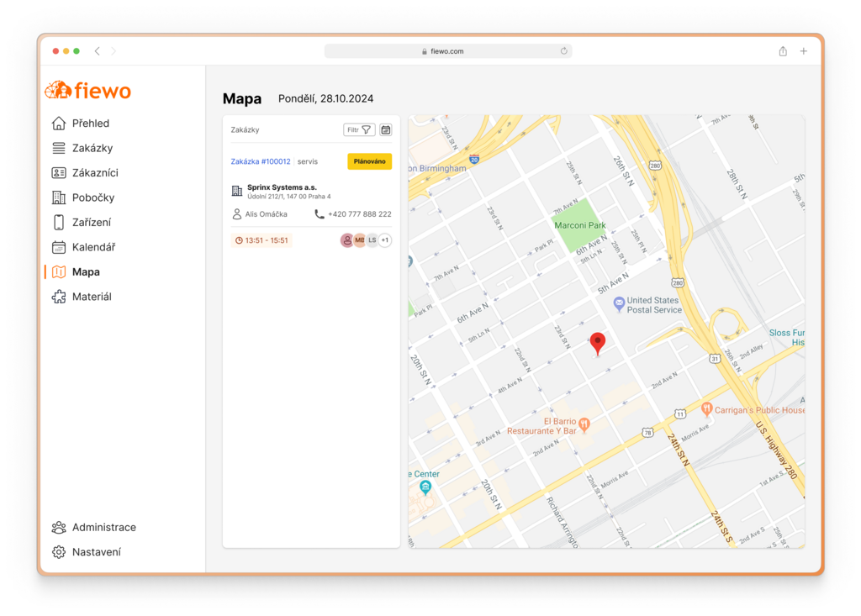Click the building icon beside Pobočky
Screen dimensions: 861x616
[x=59, y=197]
